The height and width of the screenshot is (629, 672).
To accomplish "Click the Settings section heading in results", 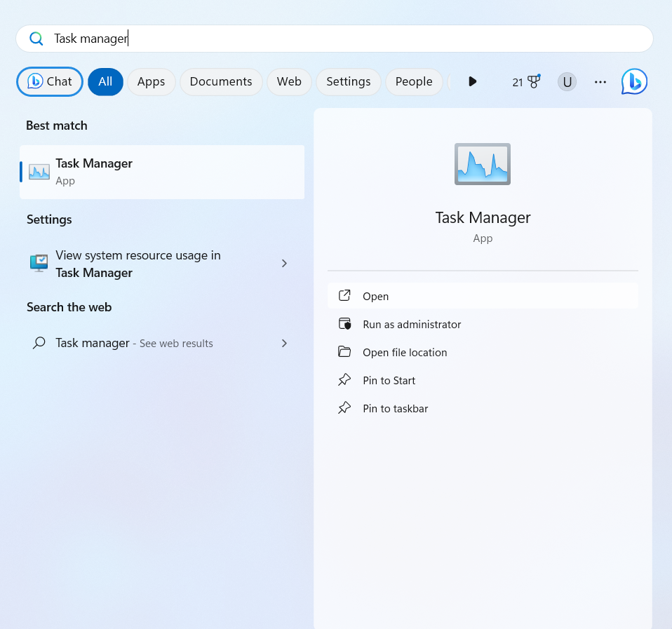I will (x=49, y=219).
